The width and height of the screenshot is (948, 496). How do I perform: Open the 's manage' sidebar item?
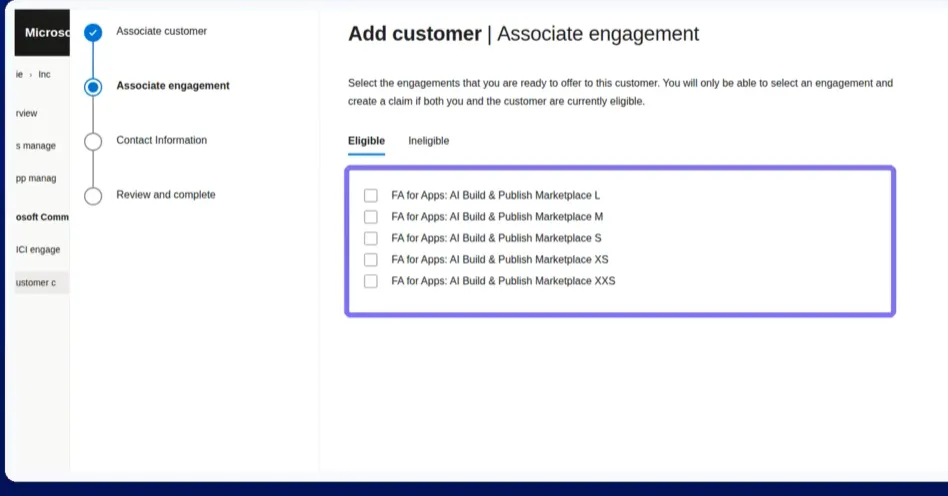tap(36, 146)
